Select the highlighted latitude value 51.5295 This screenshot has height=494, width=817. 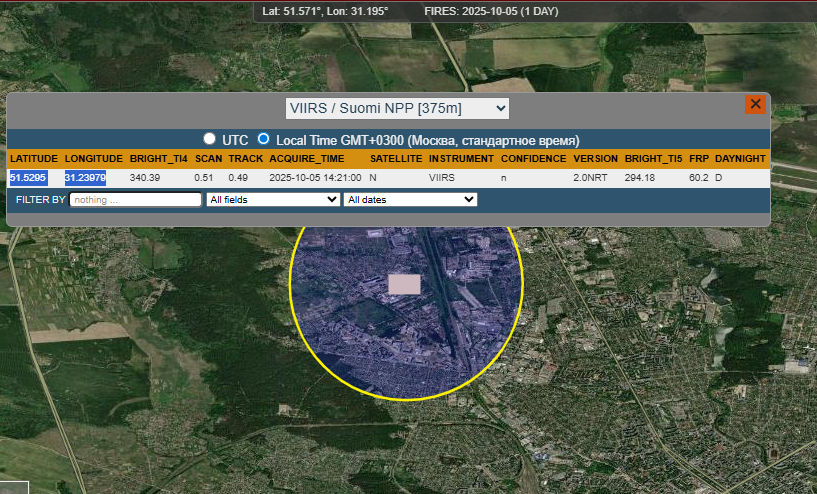(x=29, y=178)
